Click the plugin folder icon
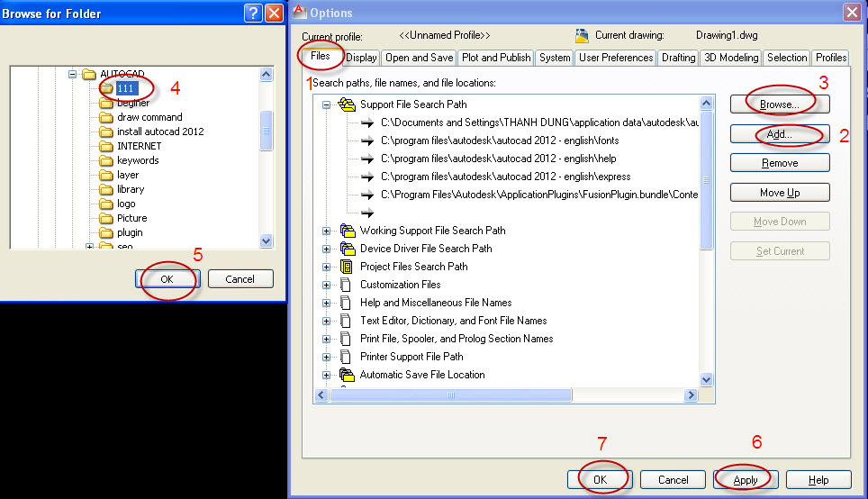Viewport: 868px width, 499px height. (x=106, y=232)
